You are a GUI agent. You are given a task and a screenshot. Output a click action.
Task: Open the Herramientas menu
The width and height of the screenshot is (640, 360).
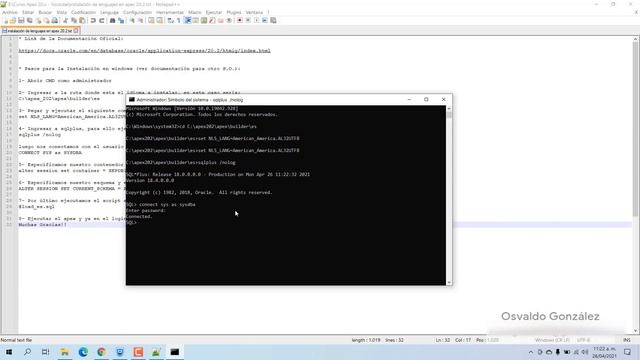click(x=170, y=12)
